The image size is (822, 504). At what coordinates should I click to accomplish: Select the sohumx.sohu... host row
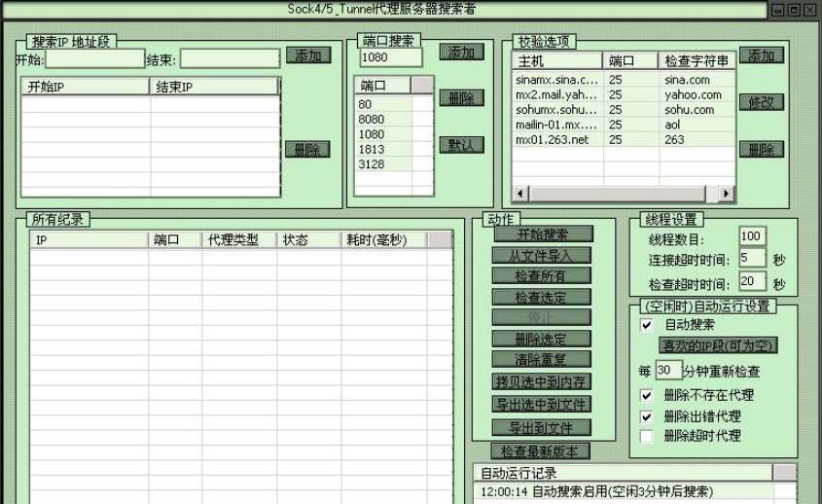click(624, 110)
